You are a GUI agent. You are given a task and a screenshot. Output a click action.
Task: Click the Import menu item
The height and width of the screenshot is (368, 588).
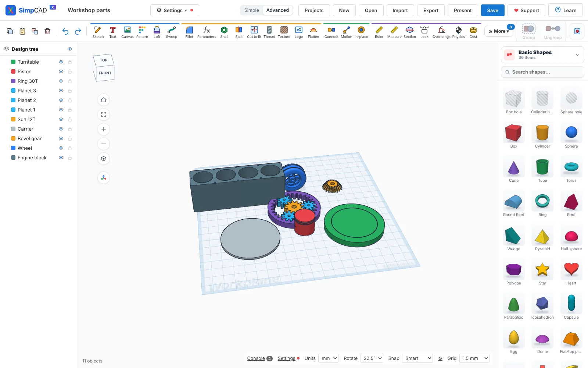[400, 10]
